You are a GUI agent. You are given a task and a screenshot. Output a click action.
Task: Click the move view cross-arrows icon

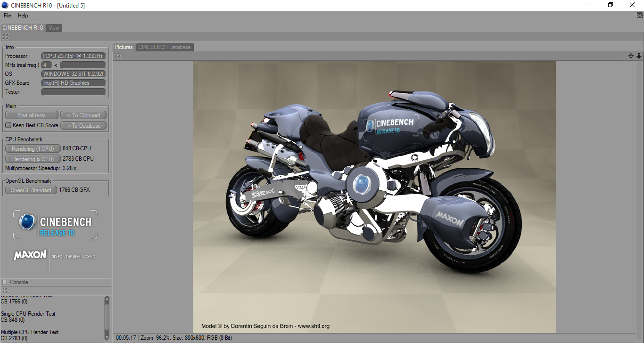631,56
